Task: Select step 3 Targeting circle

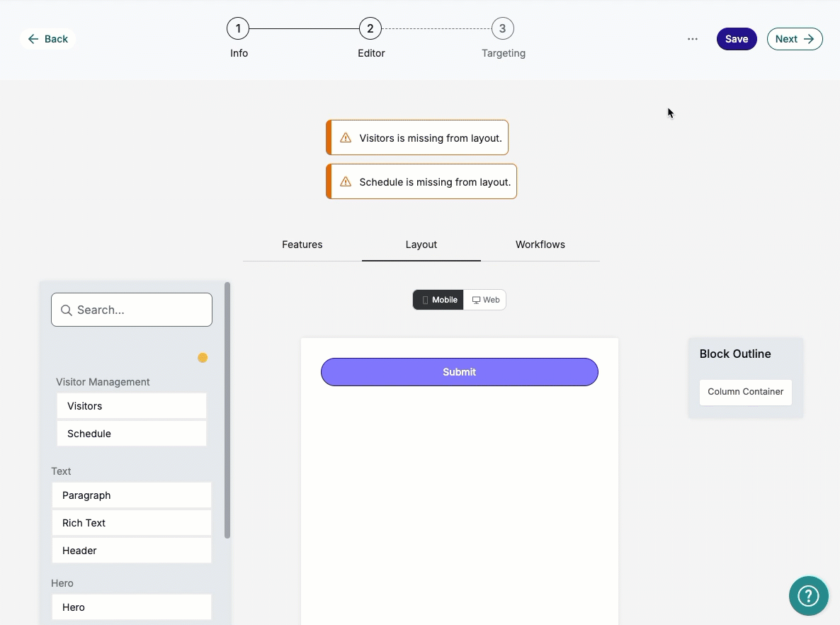Action: [x=502, y=28]
